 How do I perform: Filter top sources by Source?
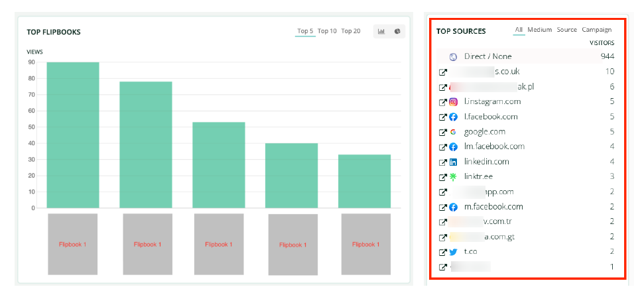(566, 30)
